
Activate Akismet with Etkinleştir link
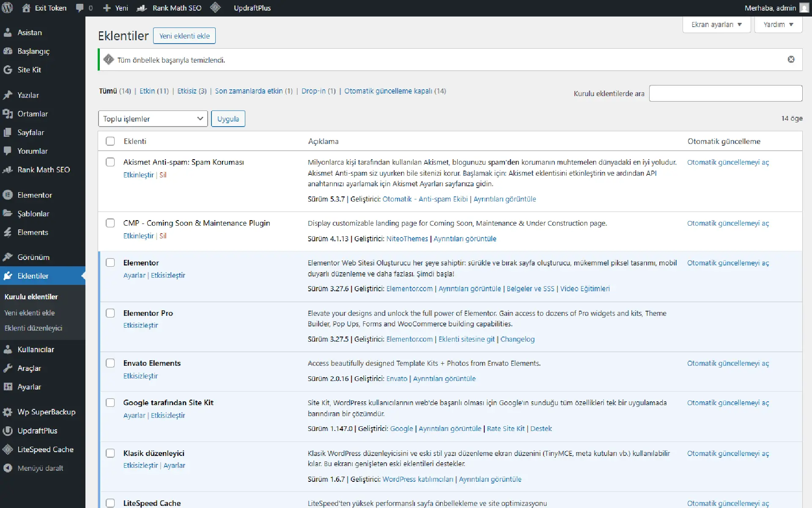tap(138, 175)
